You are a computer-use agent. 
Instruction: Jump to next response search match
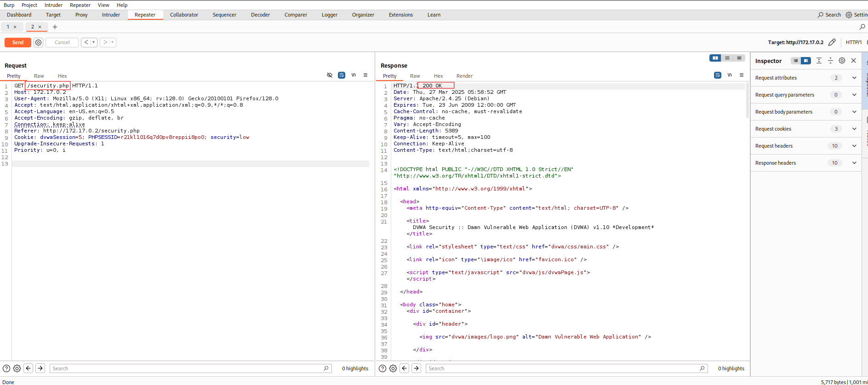pyautogui.click(x=417, y=368)
